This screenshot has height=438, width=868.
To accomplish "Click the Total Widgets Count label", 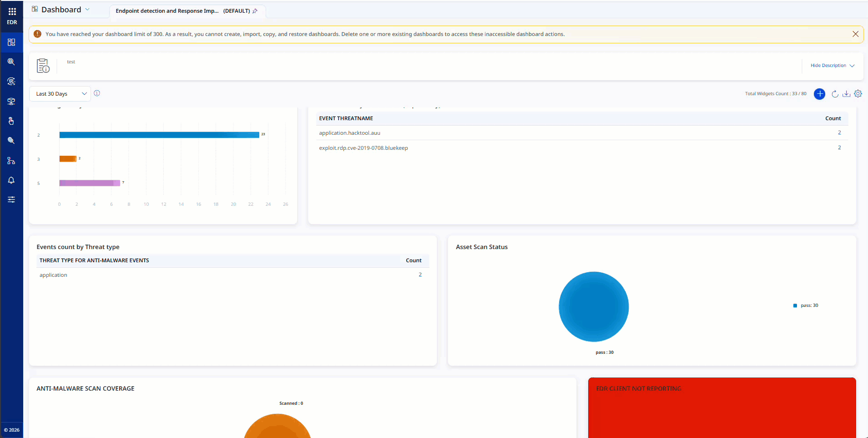I will [x=776, y=94].
